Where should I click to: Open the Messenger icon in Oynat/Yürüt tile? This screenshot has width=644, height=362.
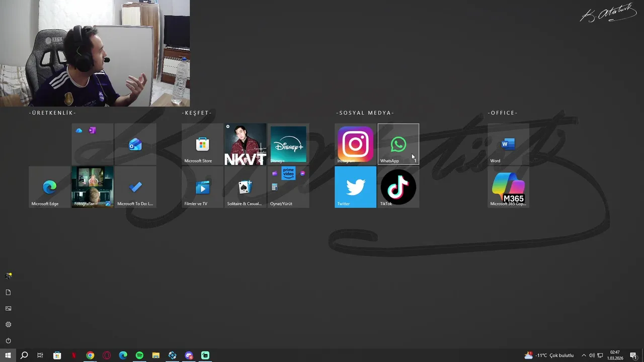[302, 173]
